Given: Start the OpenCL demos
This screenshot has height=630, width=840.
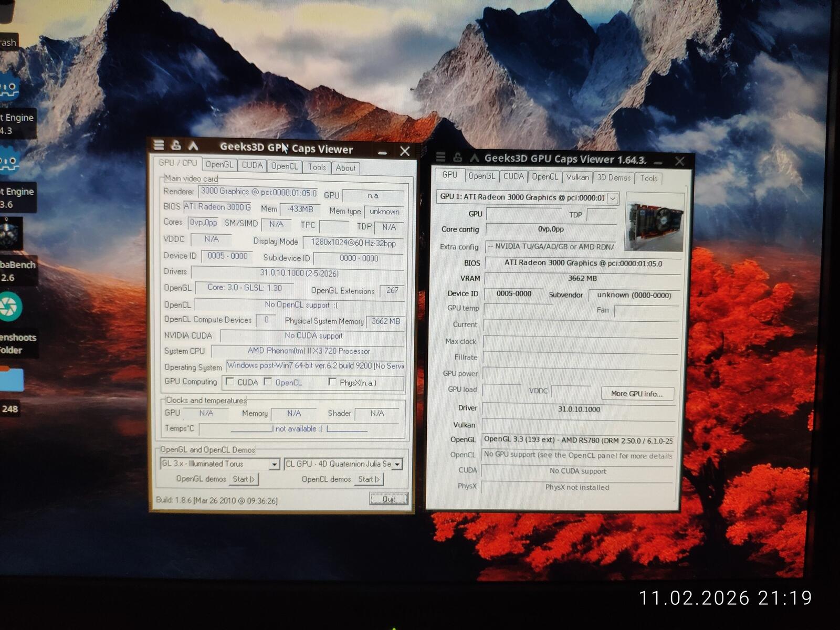Looking at the screenshot, I should click(369, 479).
